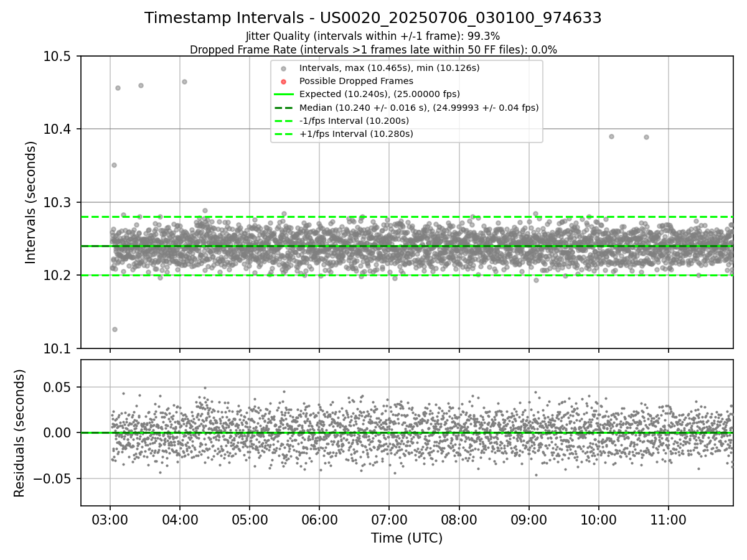
Task: Click the 'Time (UTC)' x-axis label
Action: coord(406,538)
